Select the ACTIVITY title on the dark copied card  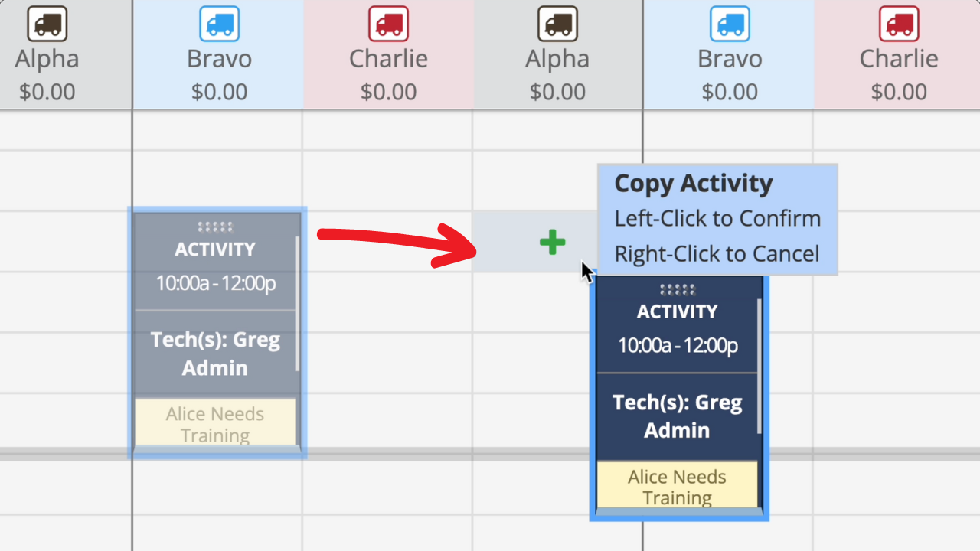(677, 311)
